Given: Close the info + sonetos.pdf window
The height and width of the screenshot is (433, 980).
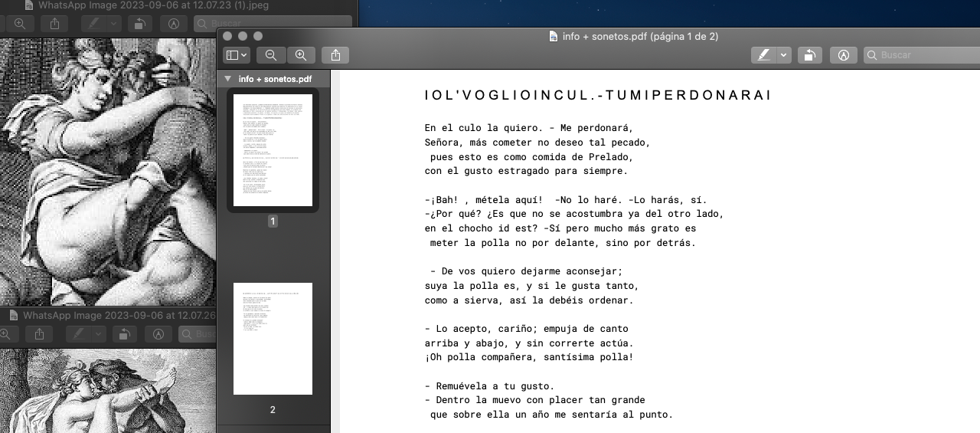Looking at the screenshot, I should click(x=227, y=36).
